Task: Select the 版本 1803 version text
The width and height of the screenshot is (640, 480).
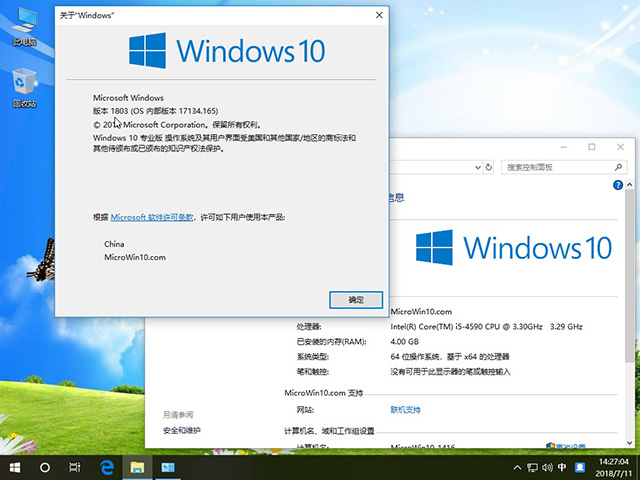Action: (x=156, y=111)
